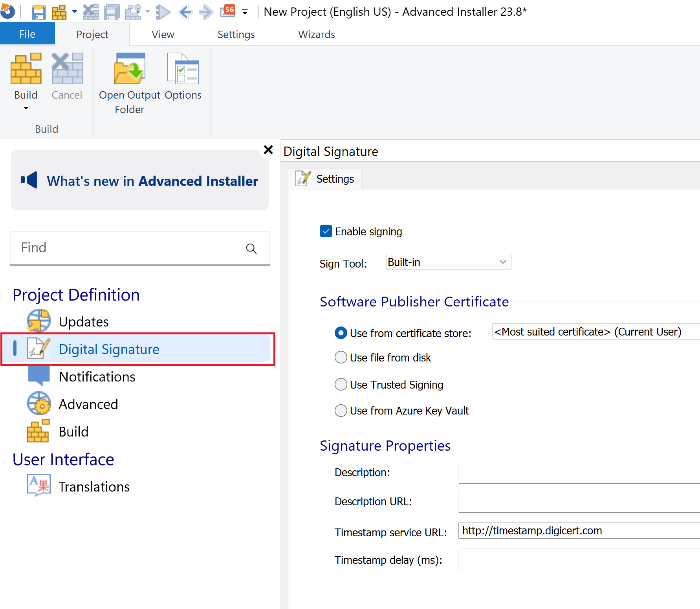Image resolution: width=700 pixels, height=609 pixels.
Task: Select Use Trusted Signing radio button
Action: (x=341, y=385)
